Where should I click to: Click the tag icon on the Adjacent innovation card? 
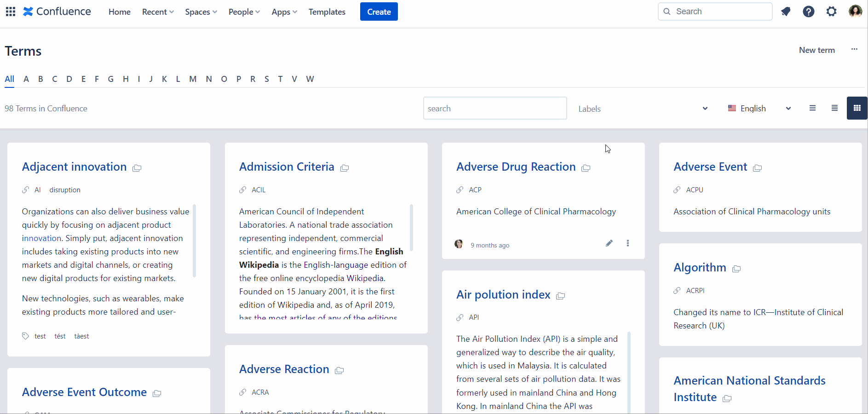(26, 336)
